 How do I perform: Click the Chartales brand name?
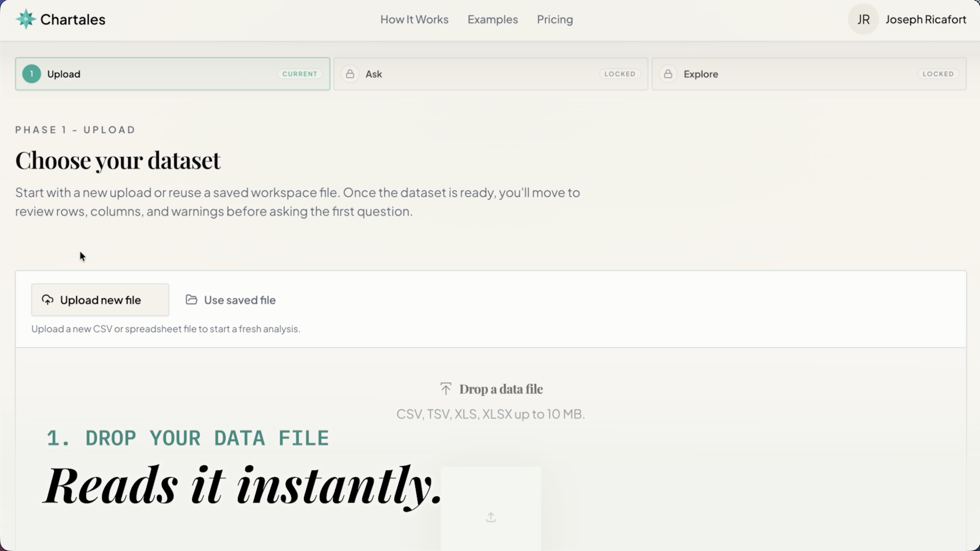pyautogui.click(x=73, y=19)
